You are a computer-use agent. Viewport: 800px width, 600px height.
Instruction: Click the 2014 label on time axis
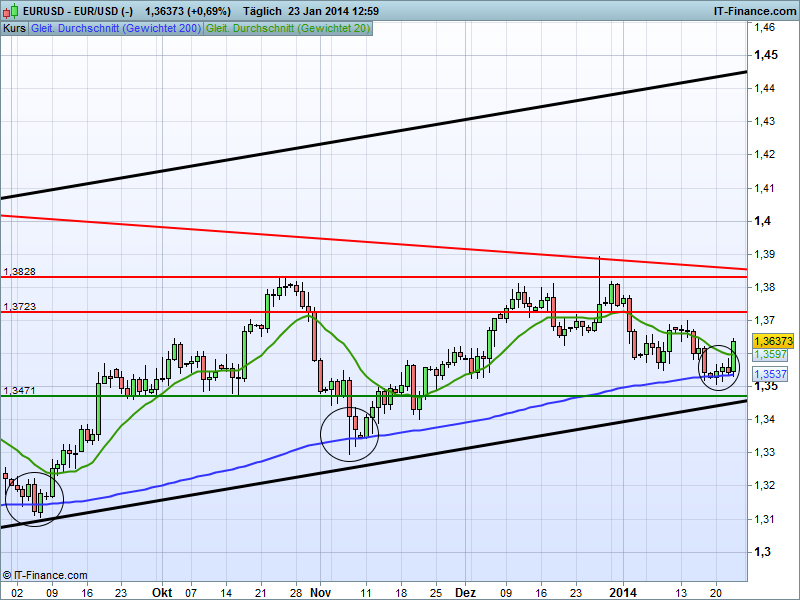tap(622, 591)
